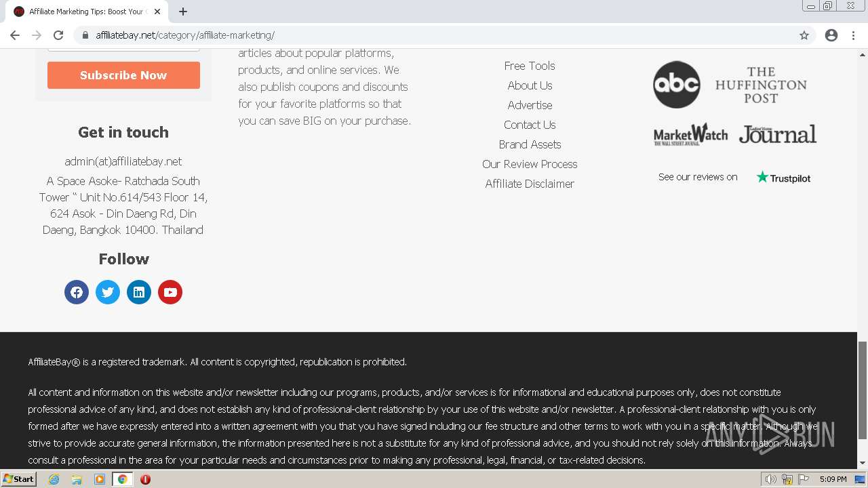
Task: Visit the About Us page
Action: coord(530,85)
